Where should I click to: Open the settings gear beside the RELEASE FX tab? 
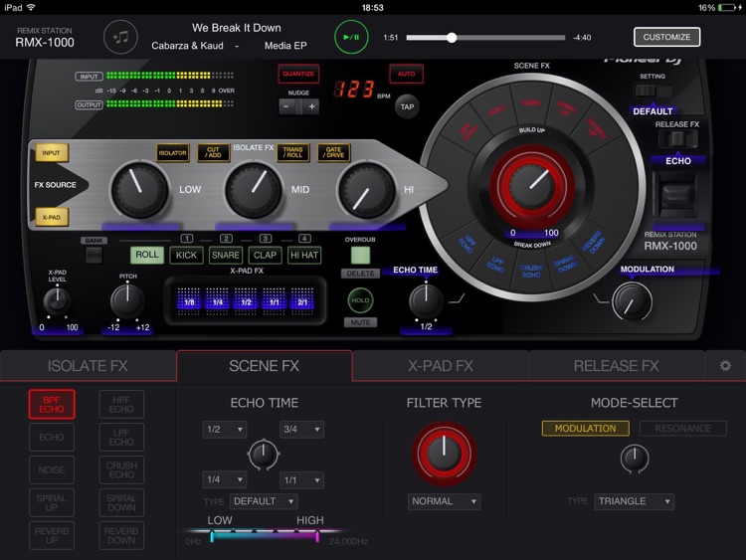coord(725,365)
